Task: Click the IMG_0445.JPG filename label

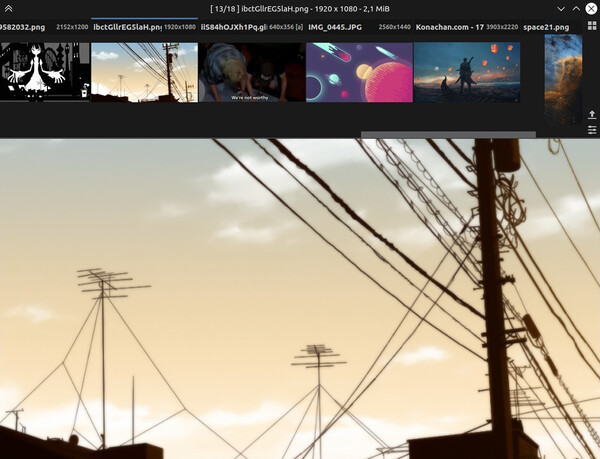Action: tap(334, 28)
